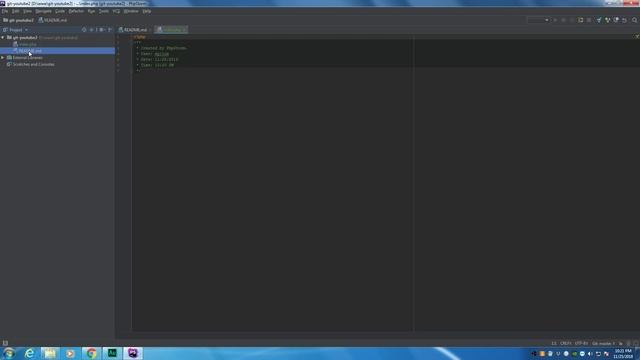Open the PhpStorm taskbar button
The width and height of the screenshot is (640, 360).
[133, 353]
